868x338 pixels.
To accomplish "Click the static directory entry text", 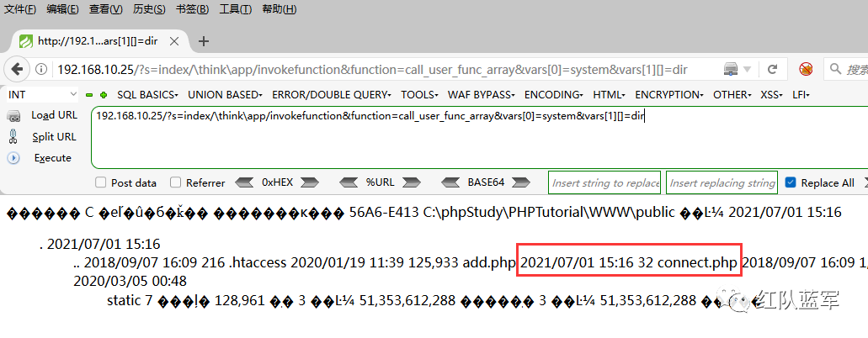I will [x=124, y=301].
